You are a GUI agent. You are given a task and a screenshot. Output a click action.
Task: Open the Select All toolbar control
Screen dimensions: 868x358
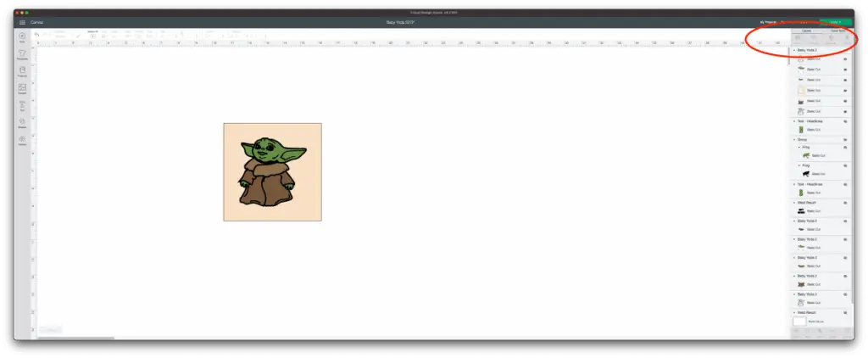click(x=92, y=35)
